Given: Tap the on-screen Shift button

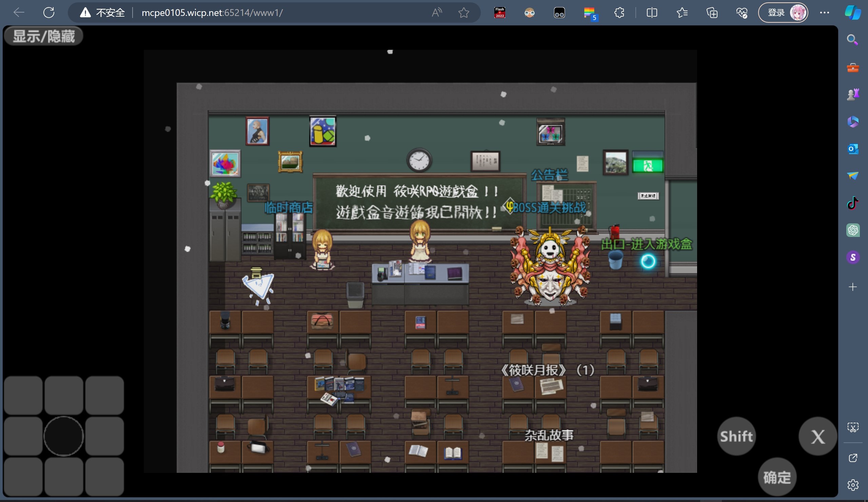Looking at the screenshot, I should pyautogui.click(x=736, y=436).
